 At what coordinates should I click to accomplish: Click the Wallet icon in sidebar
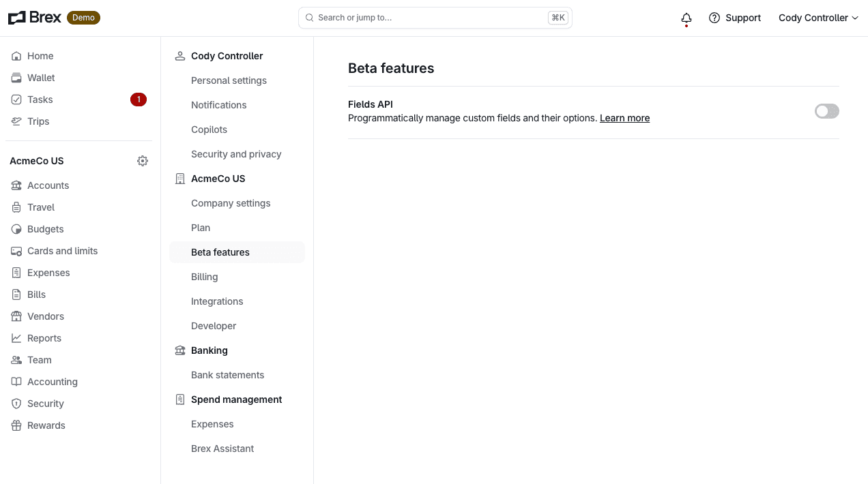pos(16,78)
